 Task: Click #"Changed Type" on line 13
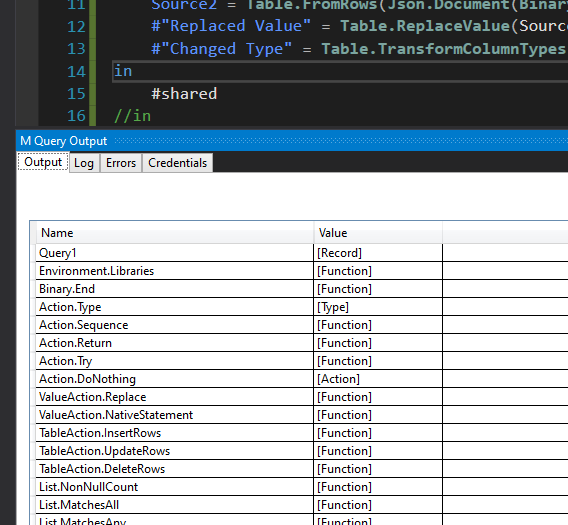tap(221, 49)
